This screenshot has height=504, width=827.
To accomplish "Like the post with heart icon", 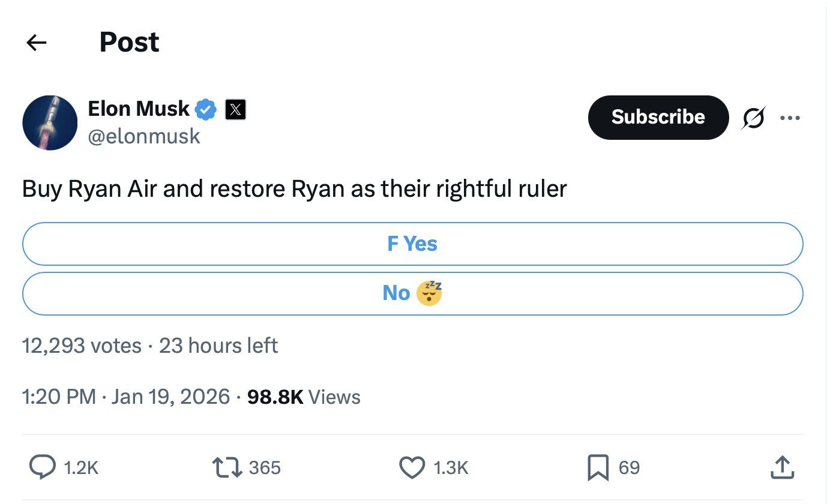I will point(412,467).
